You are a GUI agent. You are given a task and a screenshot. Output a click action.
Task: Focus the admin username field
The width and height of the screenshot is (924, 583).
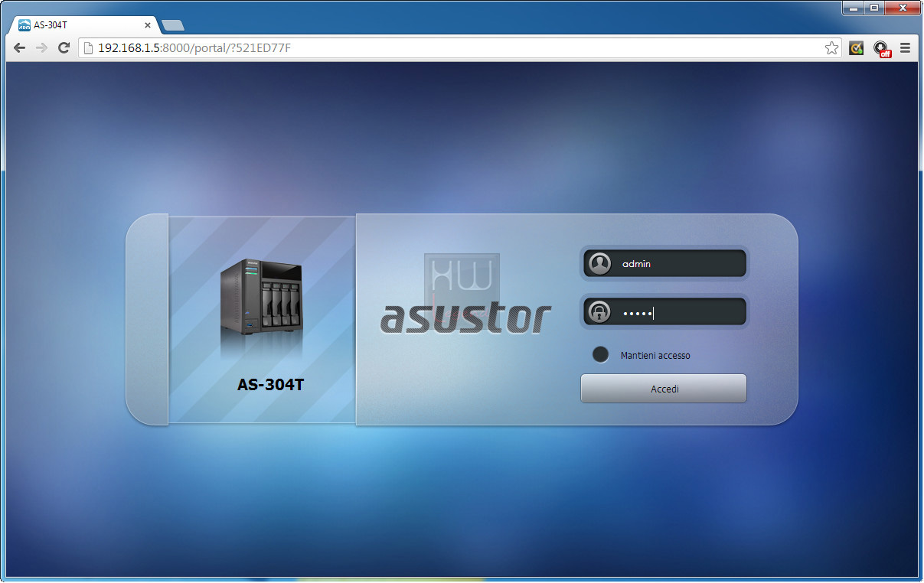[x=664, y=264]
